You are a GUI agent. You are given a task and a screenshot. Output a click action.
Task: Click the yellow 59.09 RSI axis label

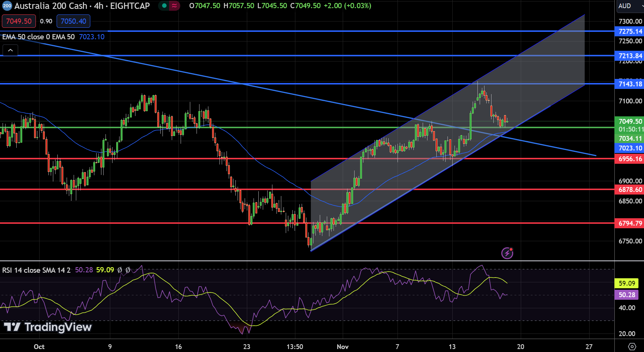[x=627, y=283]
